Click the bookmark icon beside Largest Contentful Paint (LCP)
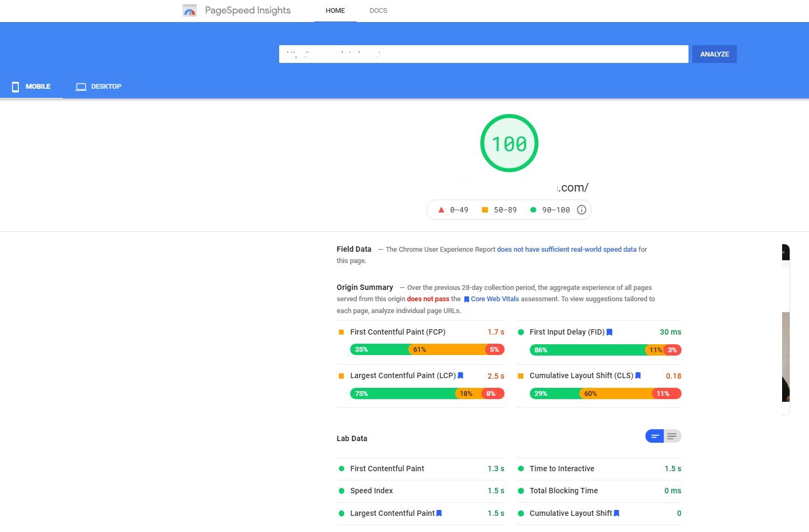Viewport: 809px width, 532px height. 460,375
